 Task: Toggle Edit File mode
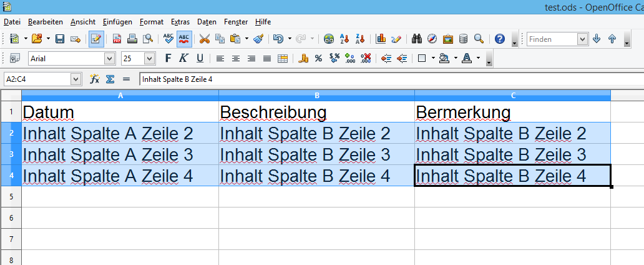click(x=96, y=39)
